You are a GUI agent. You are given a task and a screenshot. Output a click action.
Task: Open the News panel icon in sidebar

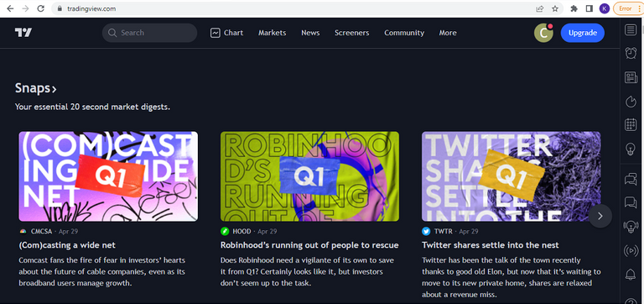631,77
